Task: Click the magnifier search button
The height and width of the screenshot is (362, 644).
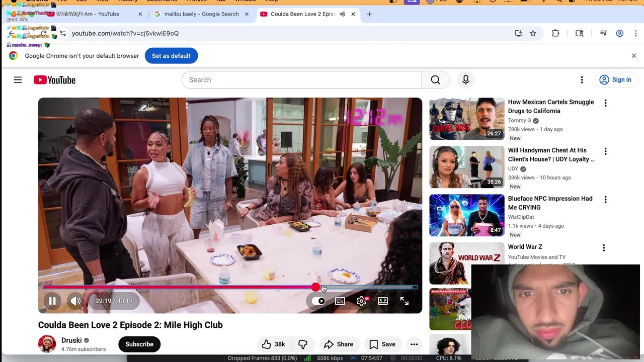Action: [x=436, y=80]
